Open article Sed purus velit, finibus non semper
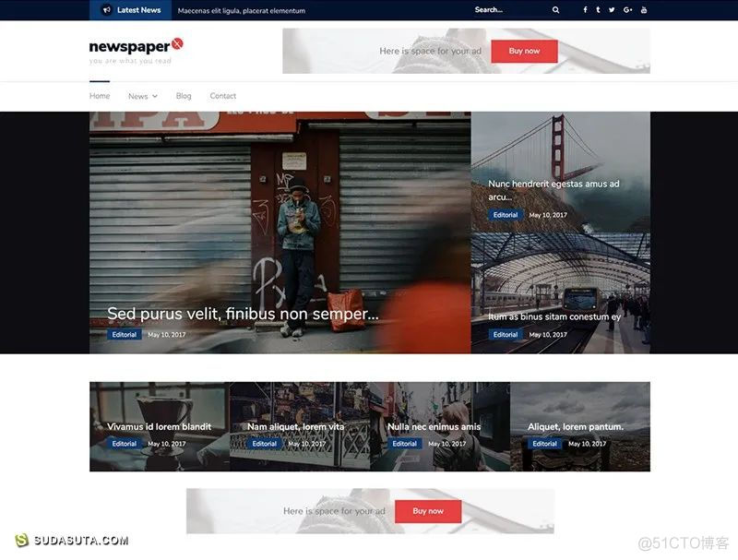Screen dimensions: 738x560 [x=243, y=314]
